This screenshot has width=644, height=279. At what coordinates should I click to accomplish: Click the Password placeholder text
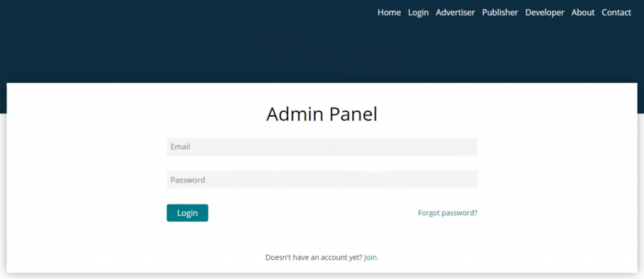[x=187, y=180]
